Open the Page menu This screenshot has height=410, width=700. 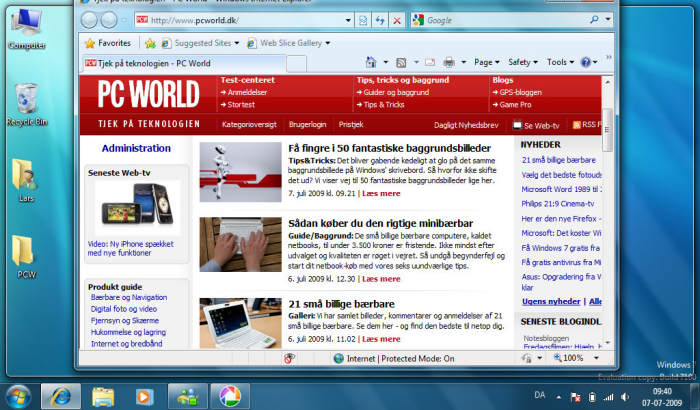(487, 63)
